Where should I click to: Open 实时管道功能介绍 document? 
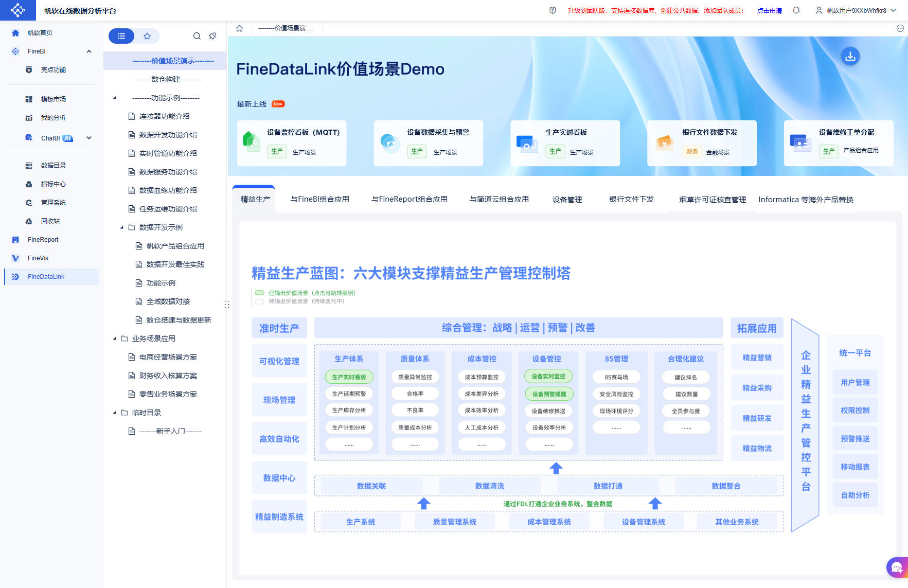(168, 153)
